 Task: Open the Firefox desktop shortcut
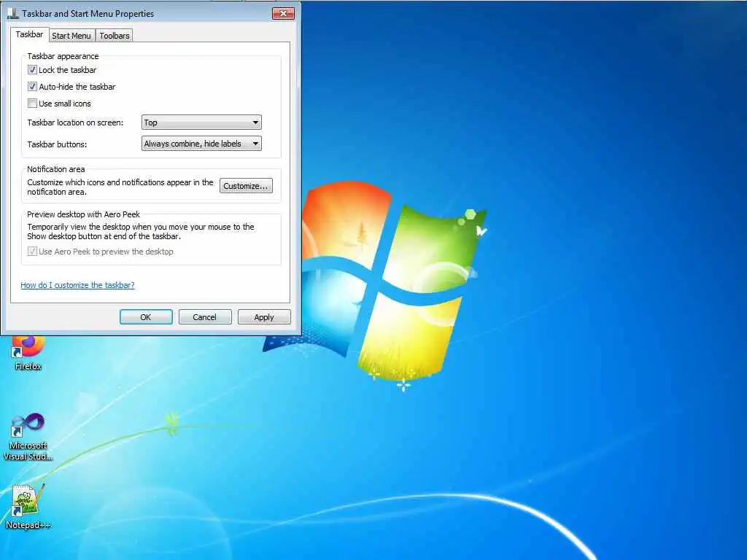(28, 354)
